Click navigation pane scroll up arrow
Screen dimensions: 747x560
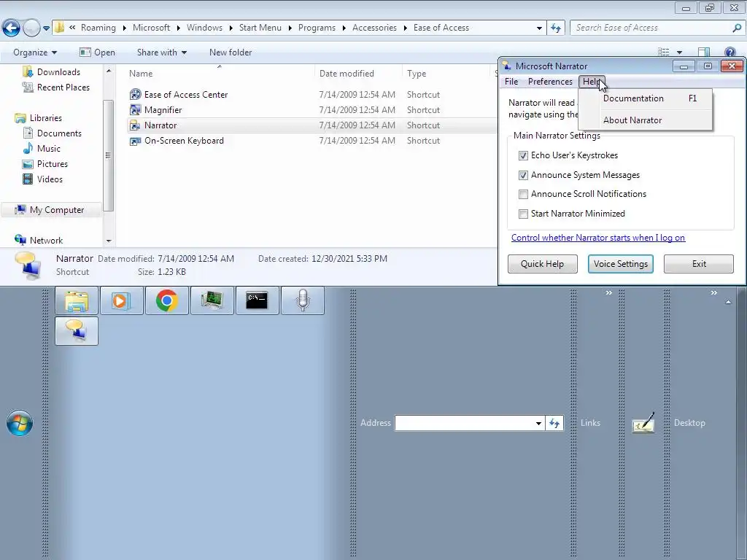(109, 71)
